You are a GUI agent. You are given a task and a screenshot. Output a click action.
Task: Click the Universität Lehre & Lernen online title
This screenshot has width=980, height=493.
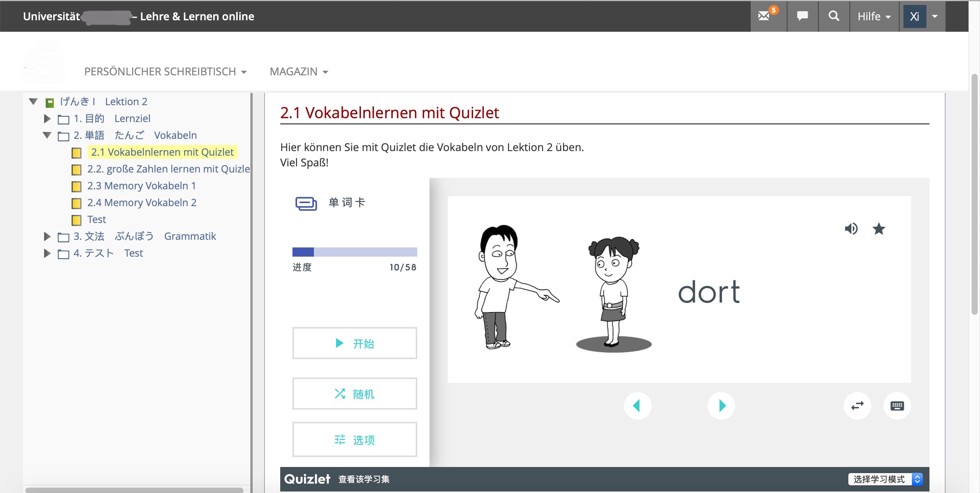pos(139,16)
